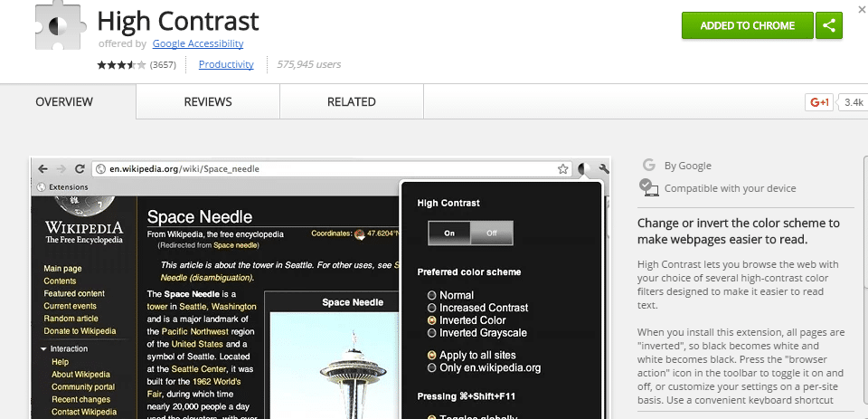Click the reload icon in preview
Screen dimensions: 868x419
80,169
